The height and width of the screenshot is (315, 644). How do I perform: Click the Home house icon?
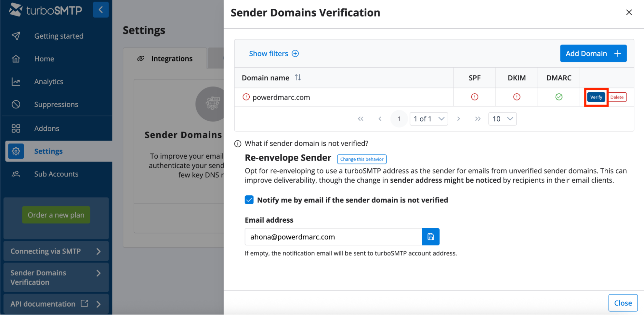click(16, 59)
